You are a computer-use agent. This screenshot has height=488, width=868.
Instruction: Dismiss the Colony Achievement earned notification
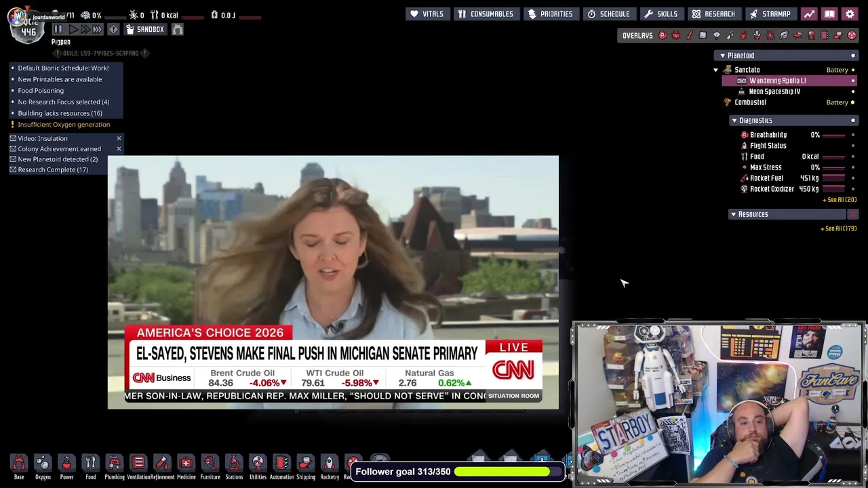[x=119, y=149]
